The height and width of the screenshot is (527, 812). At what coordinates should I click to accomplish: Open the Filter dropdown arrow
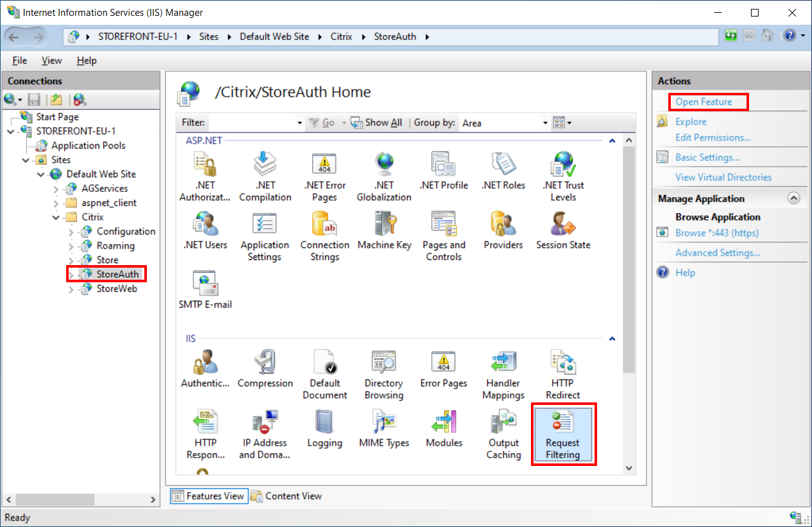pyautogui.click(x=300, y=123)
